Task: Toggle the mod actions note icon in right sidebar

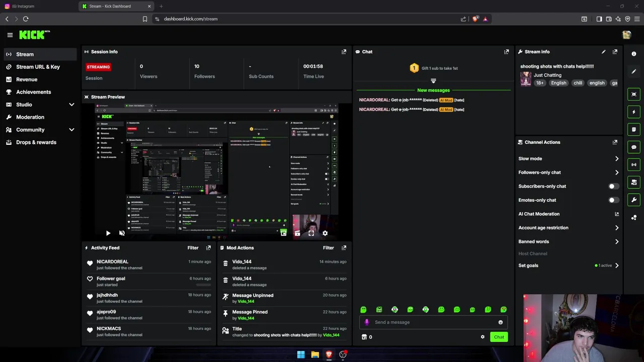Action: click(x=634, y=129)
